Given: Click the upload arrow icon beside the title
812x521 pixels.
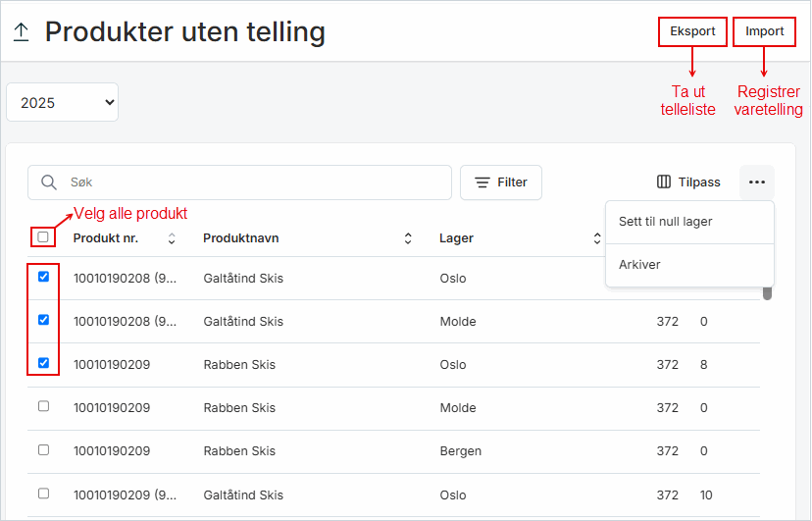Looking at the screenshot, I should (x=21, y=32).
